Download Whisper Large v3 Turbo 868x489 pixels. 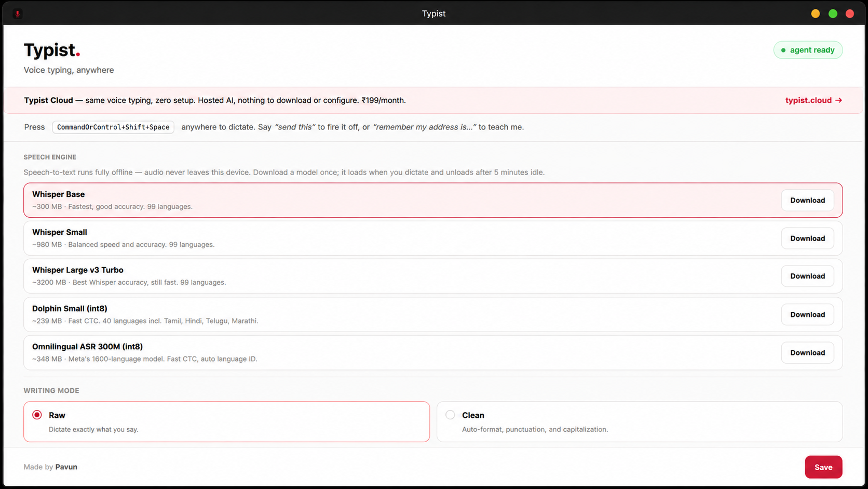point(807,276)
